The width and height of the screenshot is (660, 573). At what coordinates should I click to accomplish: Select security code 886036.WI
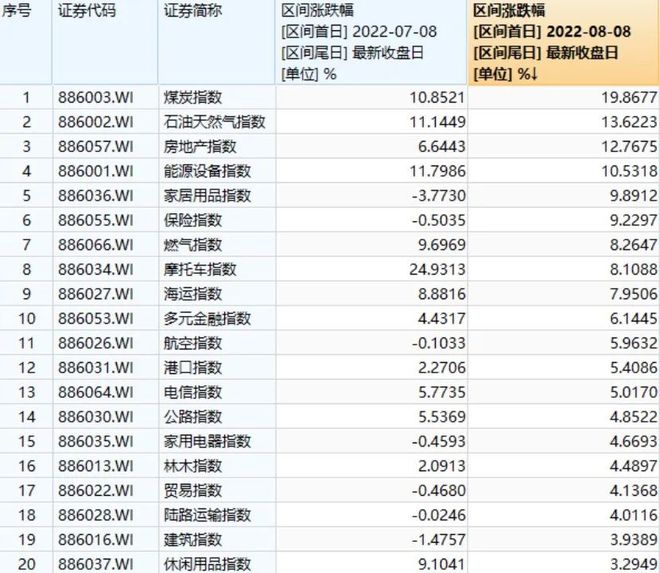click(96, 196)
